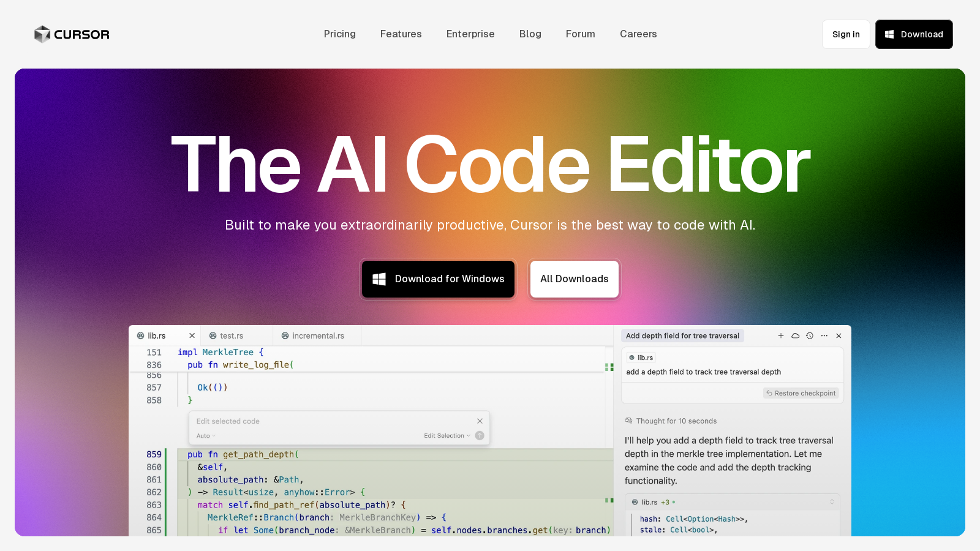
Task: Click the All Downloads button
Action: click(x=574, y=279)
